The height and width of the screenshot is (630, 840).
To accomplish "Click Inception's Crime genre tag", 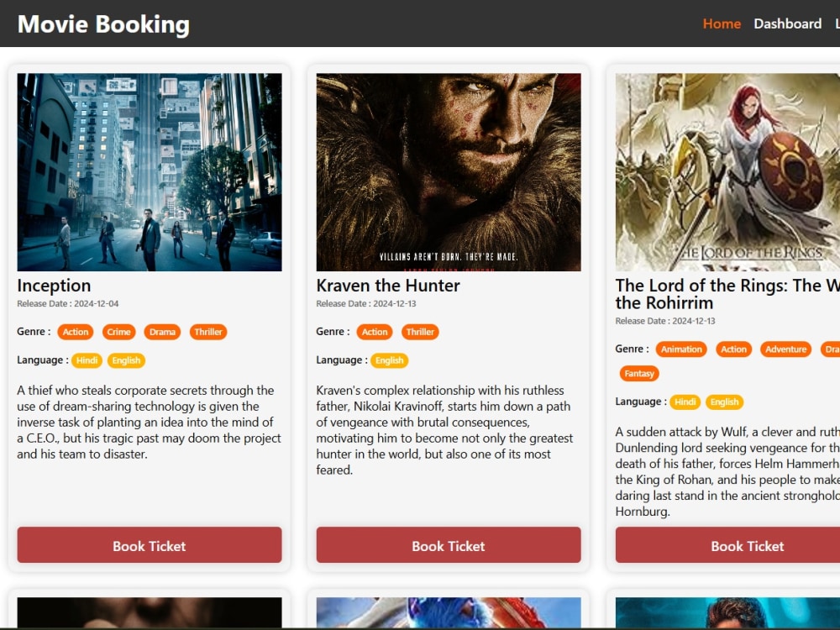I will coord(119,332).
